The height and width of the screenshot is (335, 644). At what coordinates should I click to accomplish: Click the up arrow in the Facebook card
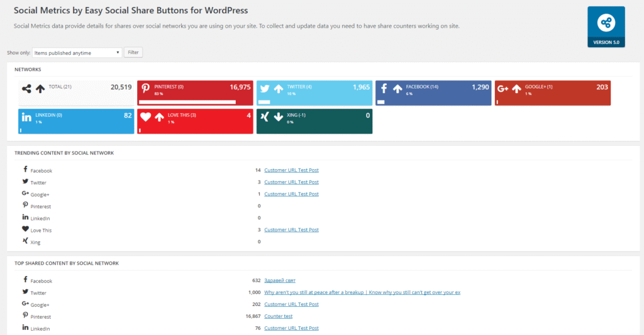pyautogui.click(x=397, y=89)
